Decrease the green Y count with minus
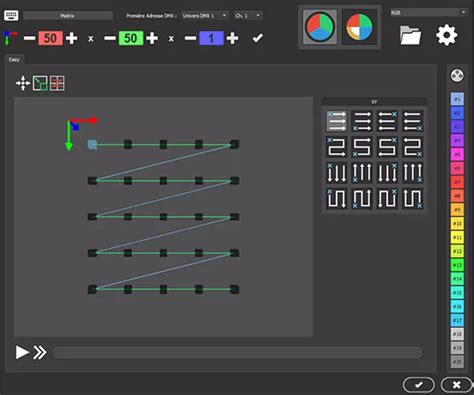The height and width of the screenshot is (395, 474). [x=110, y=38]
